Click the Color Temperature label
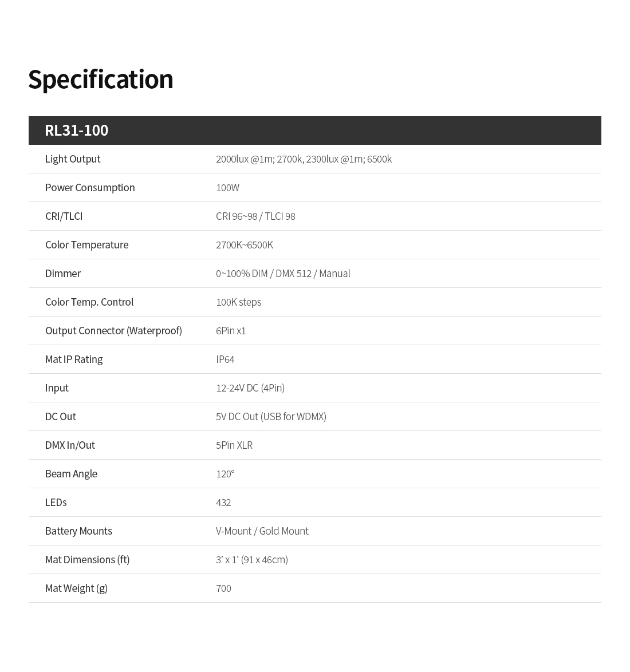The width and height of the screenshot is (630, 672). [x=86, y=245]
